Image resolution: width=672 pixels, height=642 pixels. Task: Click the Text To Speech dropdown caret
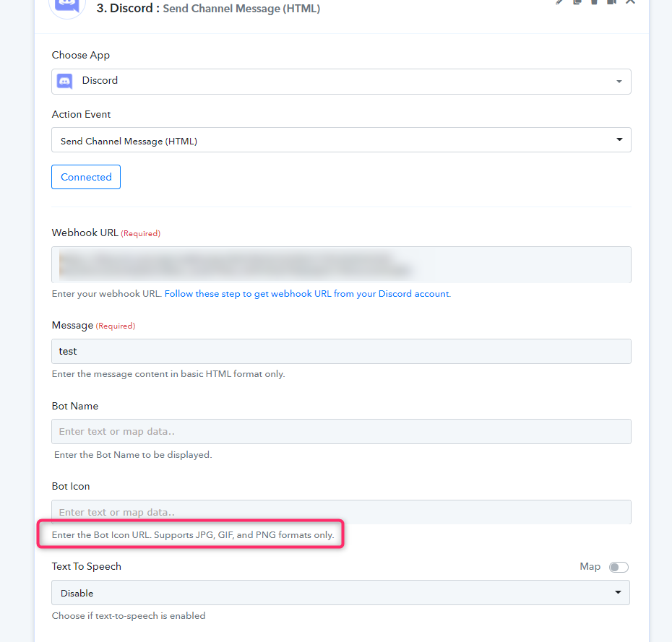click(618, 592)
